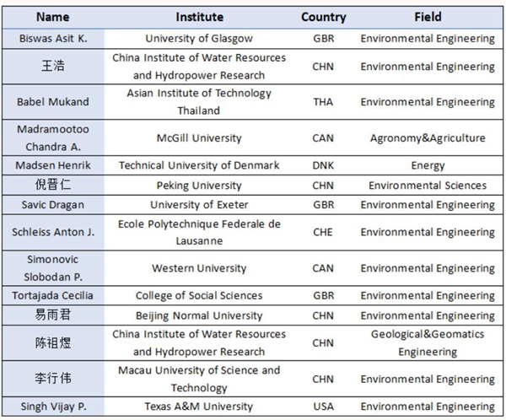Click the Peking University cell
This screenshot has width=506, height=420.
(x=199, y=185)
